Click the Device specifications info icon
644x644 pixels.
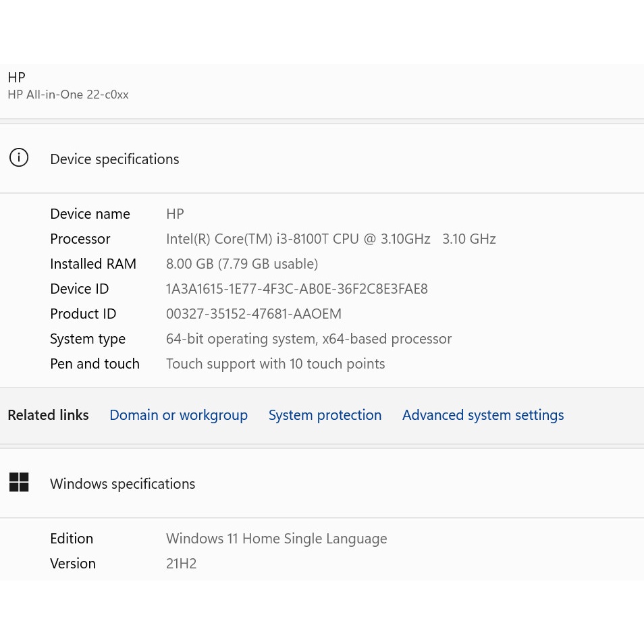pos(19,159)
